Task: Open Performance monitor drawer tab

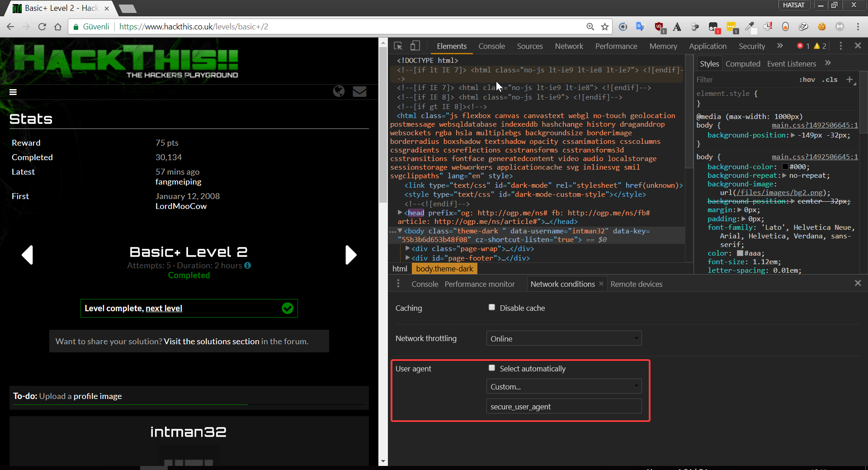Action: click(x=479, y=284)
